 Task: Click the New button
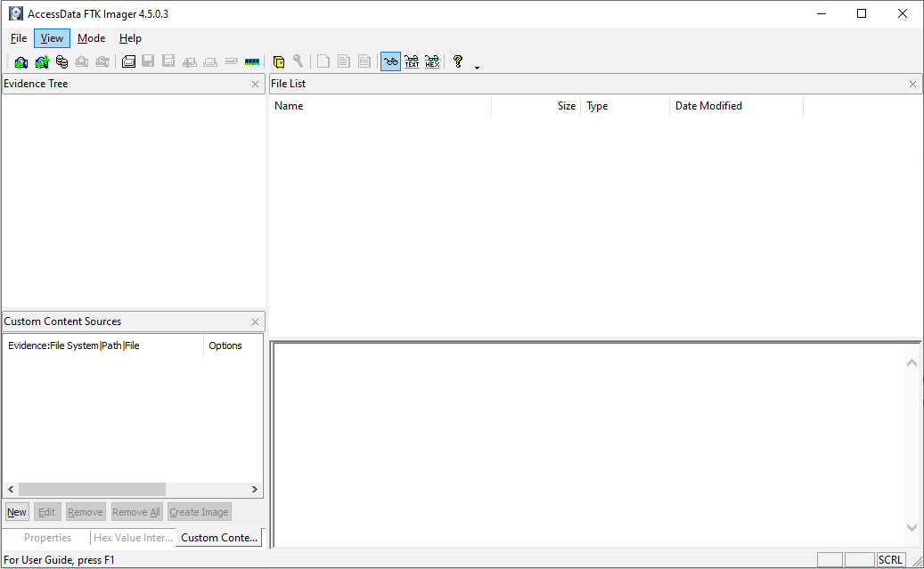17,512
